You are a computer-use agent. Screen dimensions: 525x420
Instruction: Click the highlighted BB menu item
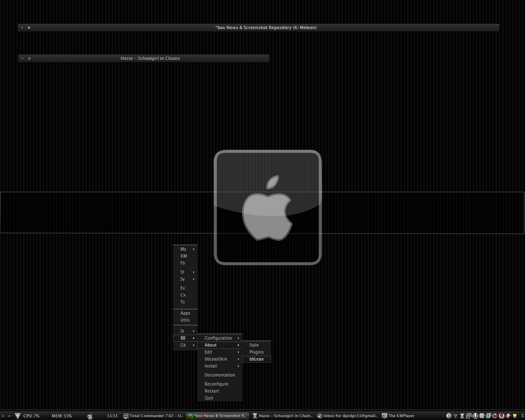[x=185, y=338]
